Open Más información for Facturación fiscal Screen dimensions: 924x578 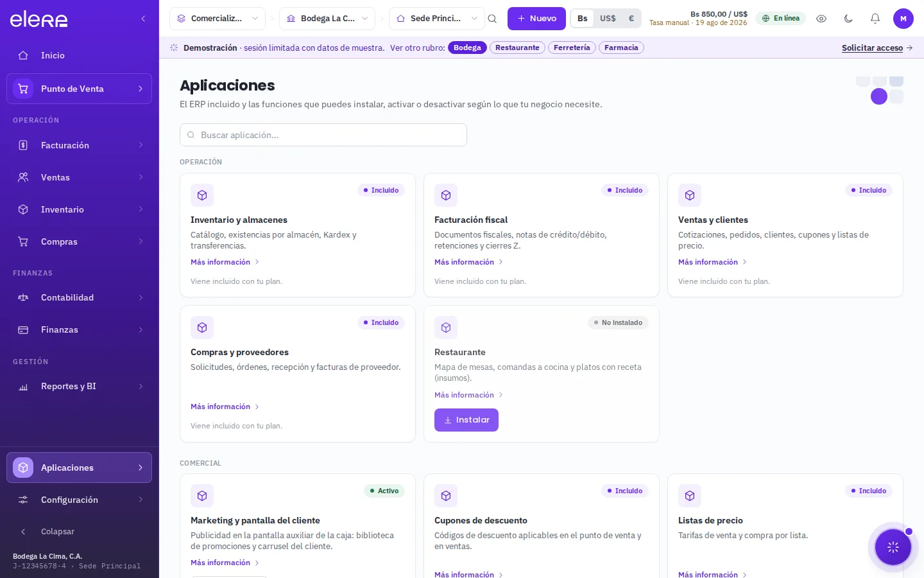point(468,262)
